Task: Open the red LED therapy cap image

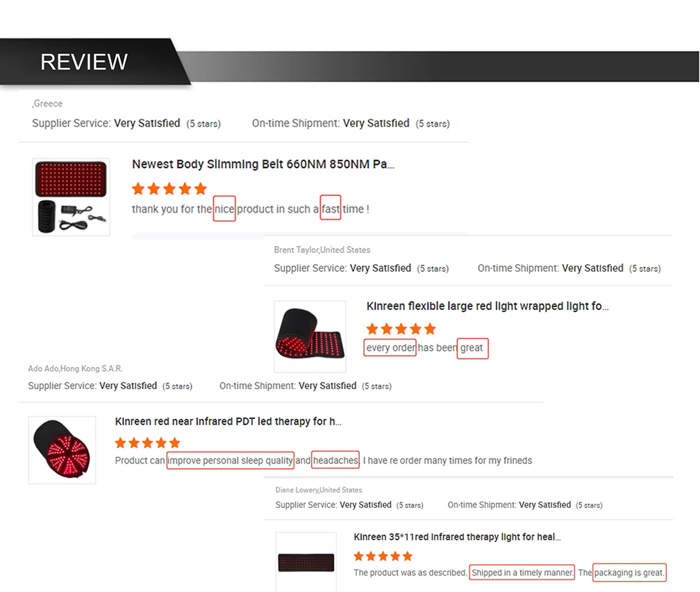Action: point(62,450)
